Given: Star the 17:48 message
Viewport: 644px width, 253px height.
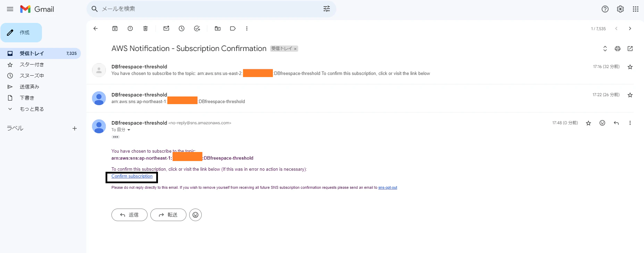Looking at the screenshot, I should (588, 123).
